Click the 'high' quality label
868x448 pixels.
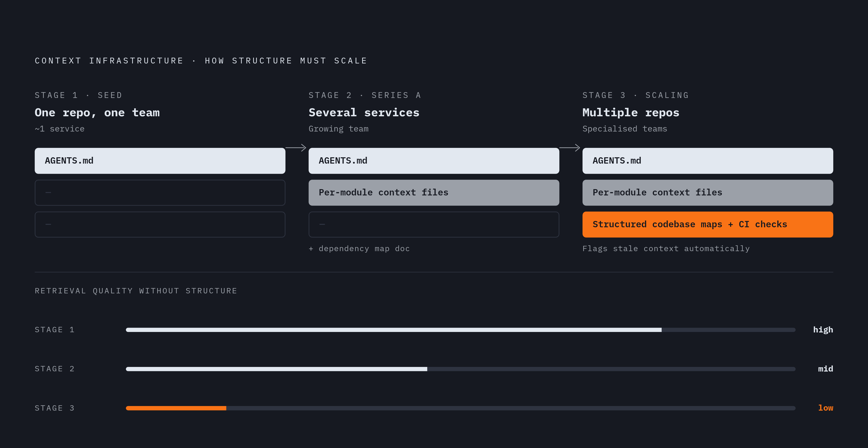823,330
